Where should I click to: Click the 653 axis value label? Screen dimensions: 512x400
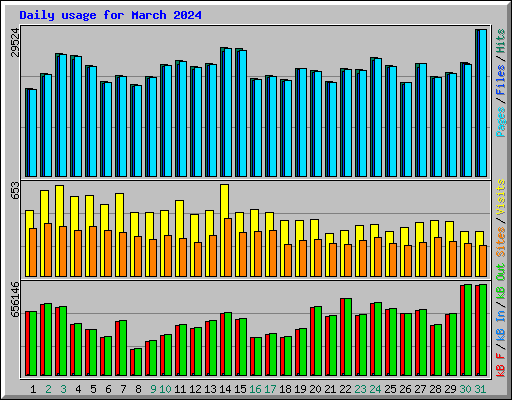tap(15, 190)
